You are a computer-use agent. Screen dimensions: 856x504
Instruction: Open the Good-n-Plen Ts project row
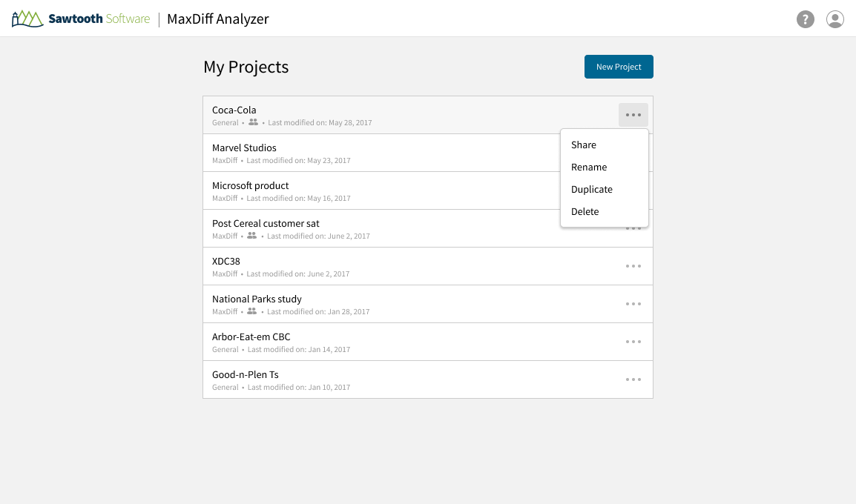click(x=246, y=375)
